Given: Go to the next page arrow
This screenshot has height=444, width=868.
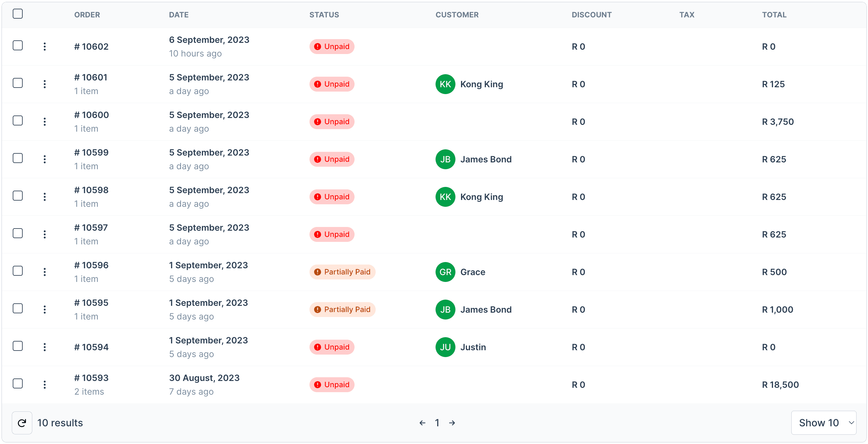Looking at the screenshot, I should (x=452, y=423).
